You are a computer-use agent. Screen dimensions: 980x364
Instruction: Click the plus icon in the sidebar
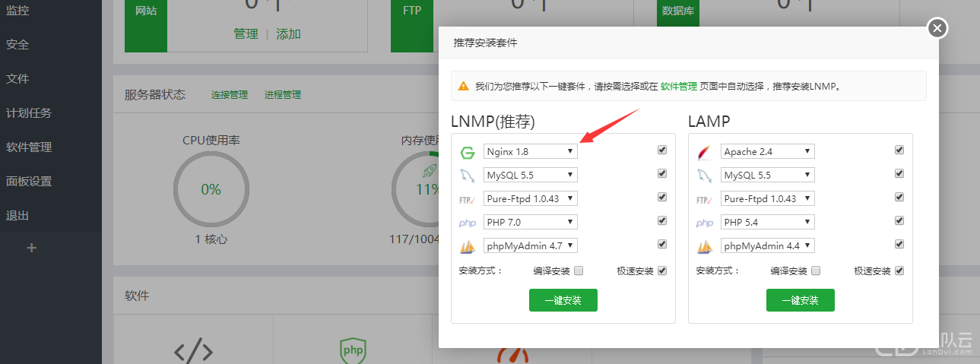[x=32, y=248]
